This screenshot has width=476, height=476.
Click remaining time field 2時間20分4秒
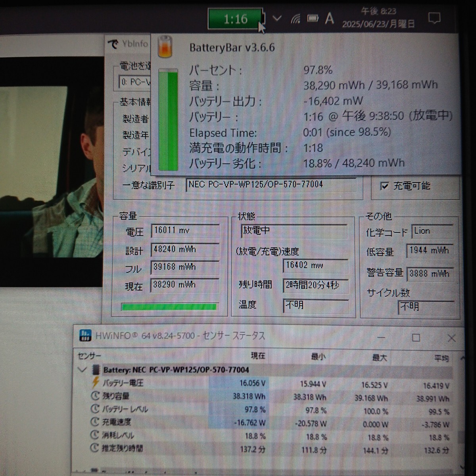tap(316, 285)
